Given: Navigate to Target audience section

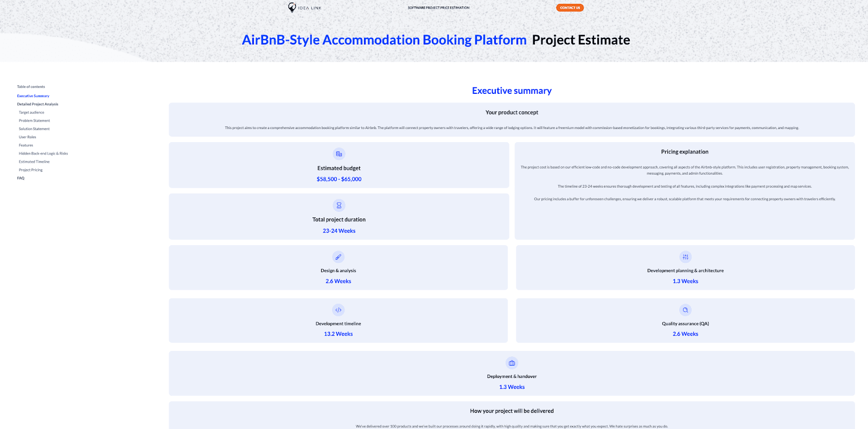Looking at the screenshot, I should point(31,113).
